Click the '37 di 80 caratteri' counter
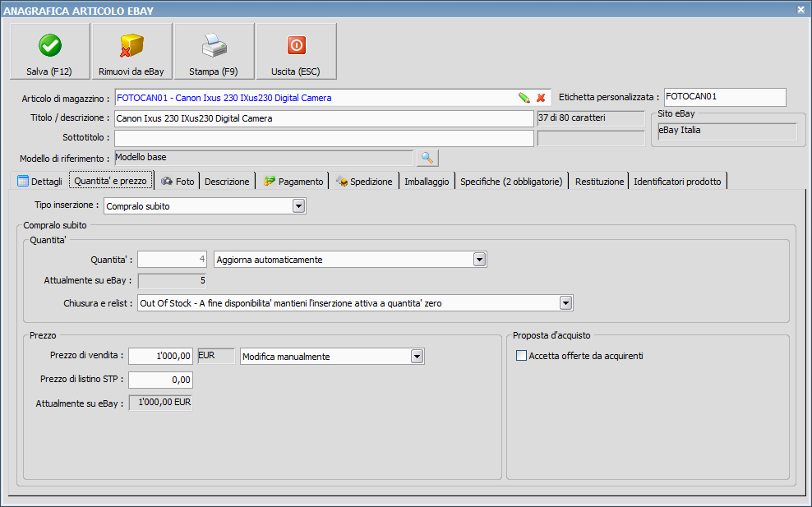This screenshot has height=507, width=812. [x=591, y=118]
